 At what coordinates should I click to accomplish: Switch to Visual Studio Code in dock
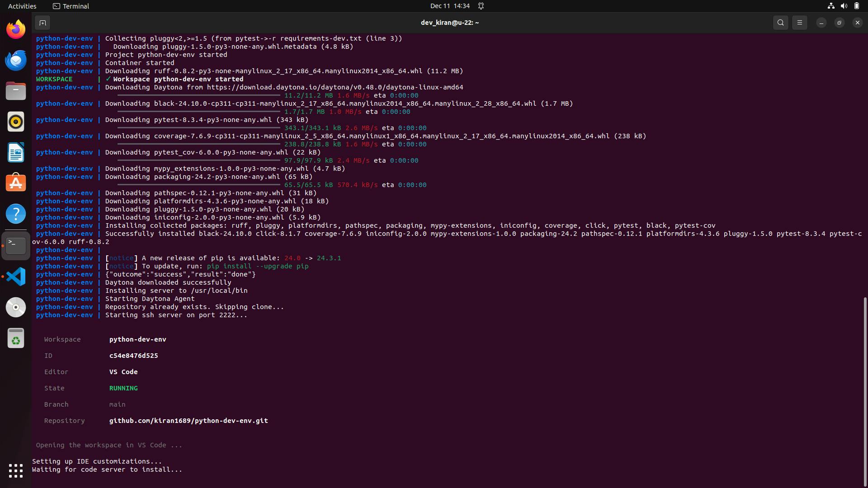[16, 277]
